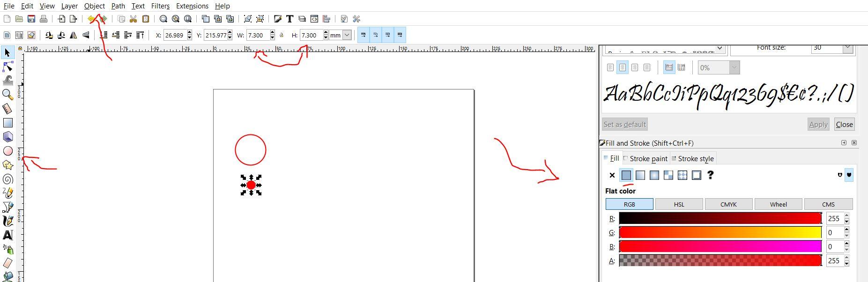Screen dimensions: 868x282
Task: Select the Wheel color mode button
Action: (x=778, y=204)
